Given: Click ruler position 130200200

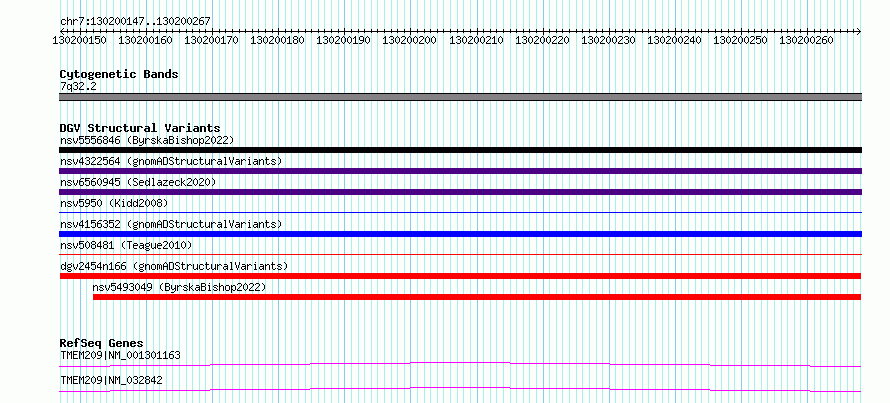Looking at the screenshot, I should point(409,40).
